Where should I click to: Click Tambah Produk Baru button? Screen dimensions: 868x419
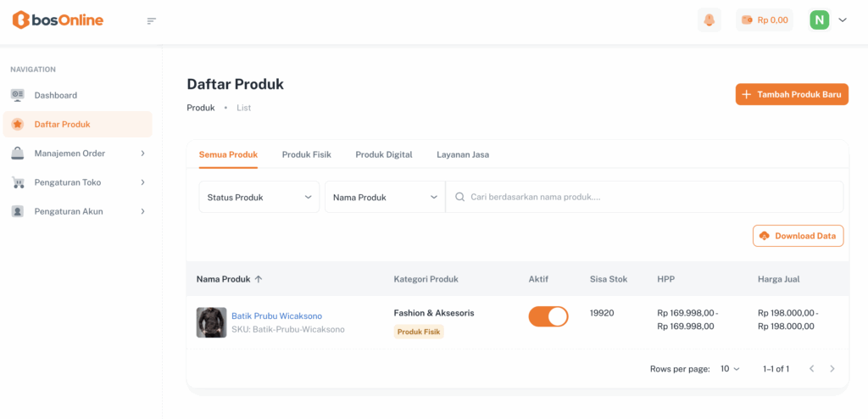792,95
